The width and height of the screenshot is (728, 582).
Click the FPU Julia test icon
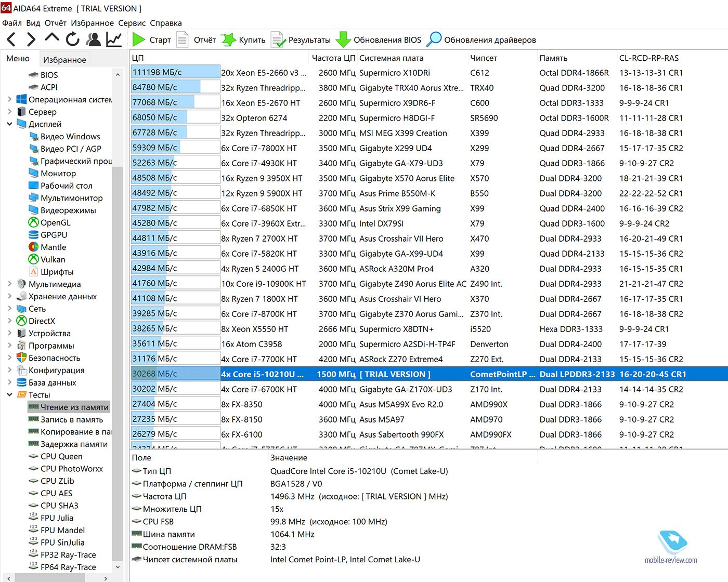(x=34, y=518)
